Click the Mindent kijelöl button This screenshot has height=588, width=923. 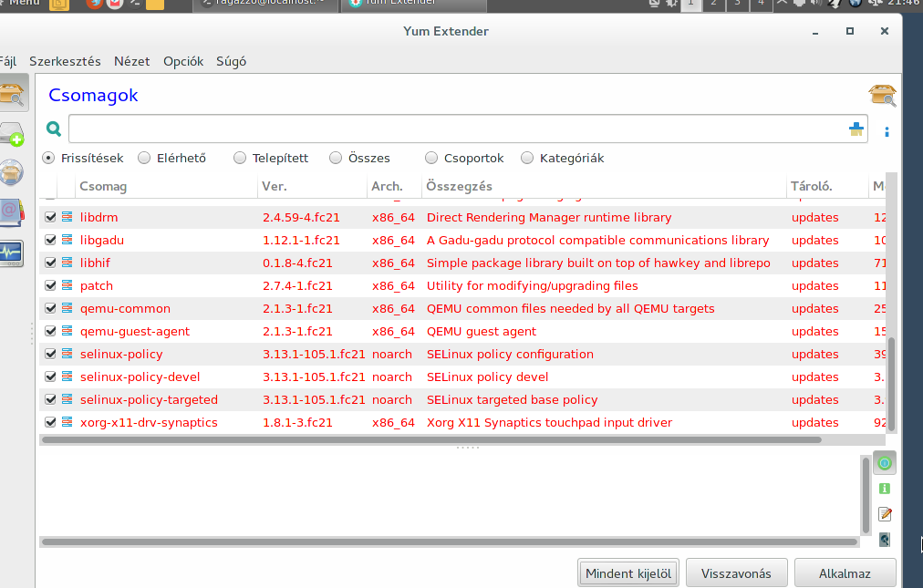pos(628,573)
